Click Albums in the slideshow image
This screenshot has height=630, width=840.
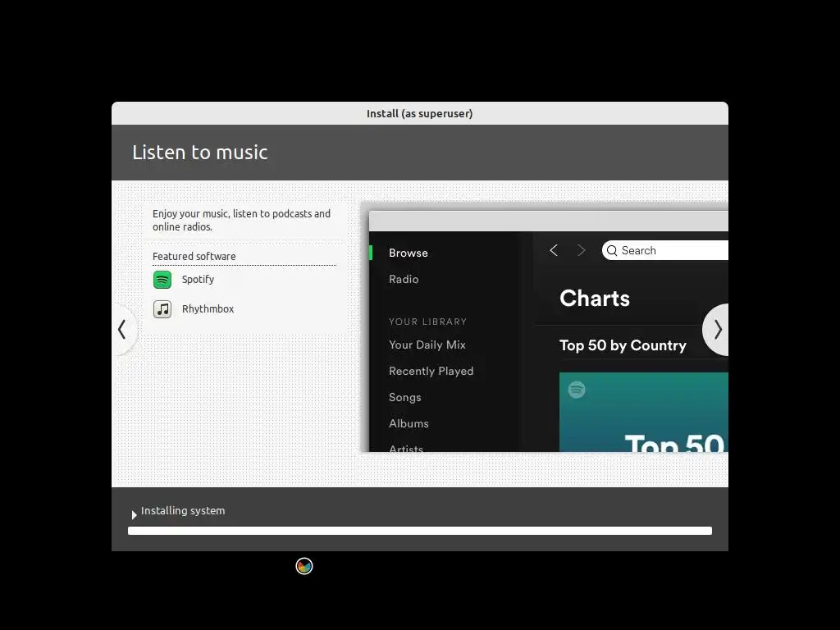409,424
